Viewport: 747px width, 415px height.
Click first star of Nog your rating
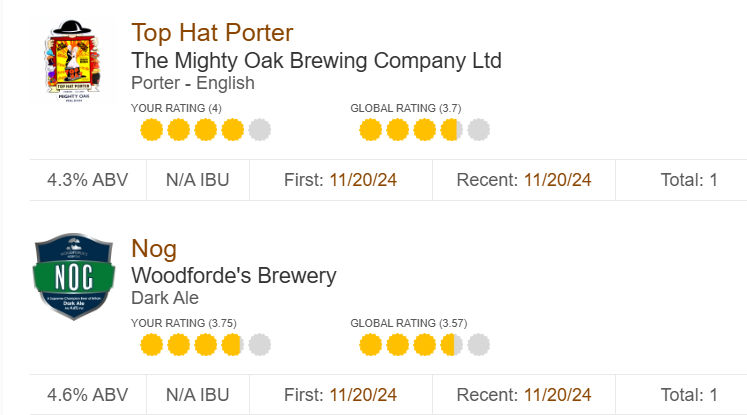pyautogui.click(x=152, y=346)
